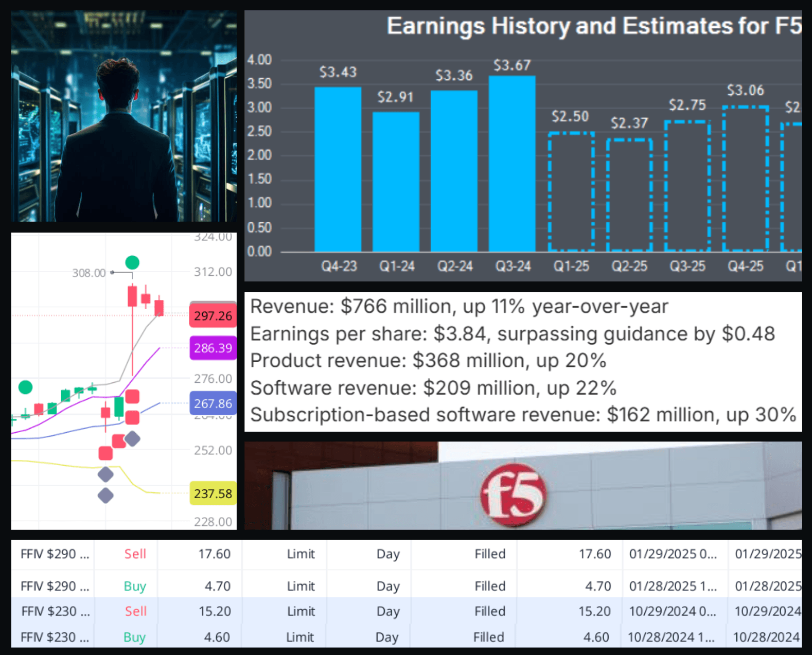Select the dashed Q3-25 estimate bar $2.75
This screenshot has height=655, width=812.
click(687, 186)
